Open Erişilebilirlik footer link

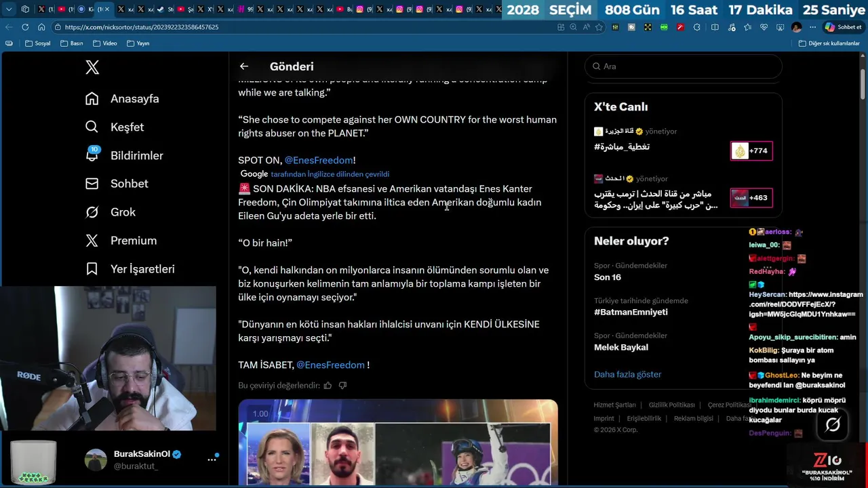coord(644,418)
